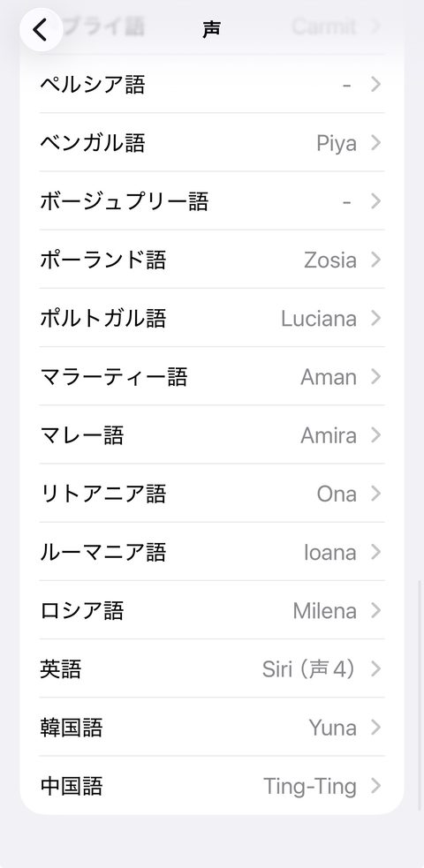Tap the chevron beside Zosia
The image size is (424, 868).
tap(375, 260)
